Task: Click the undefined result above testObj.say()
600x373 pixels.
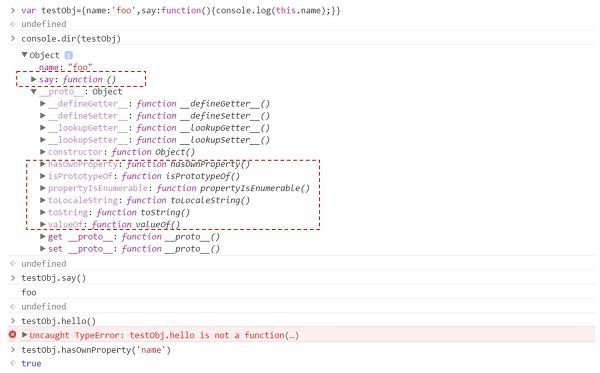Action: pos(44,264)
